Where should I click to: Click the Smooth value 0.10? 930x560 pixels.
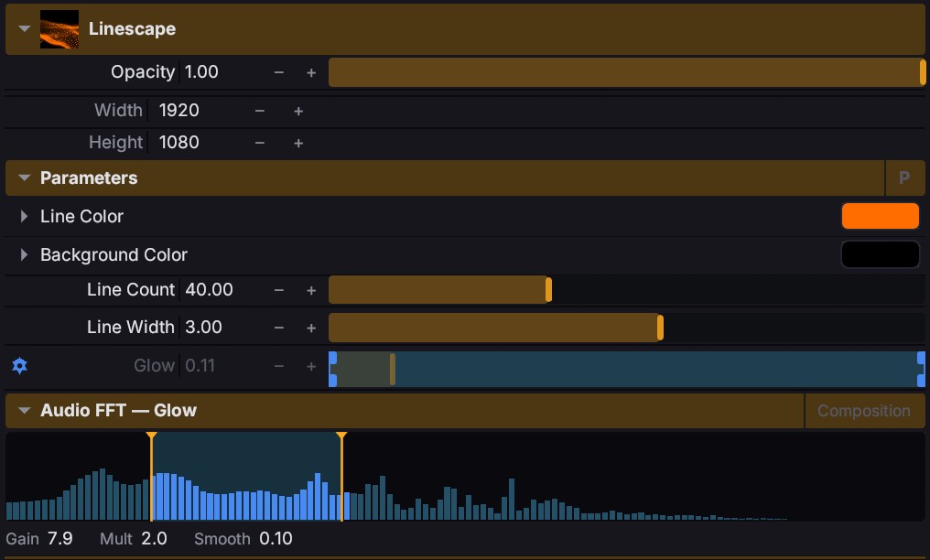pos(276,539)
